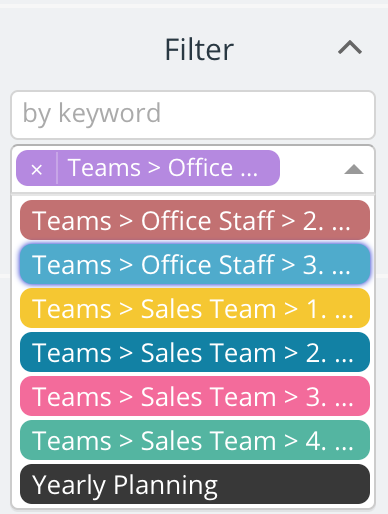Pick the green Sales Team tag
This screenshot has width=388, height=514.
point(195,440)
